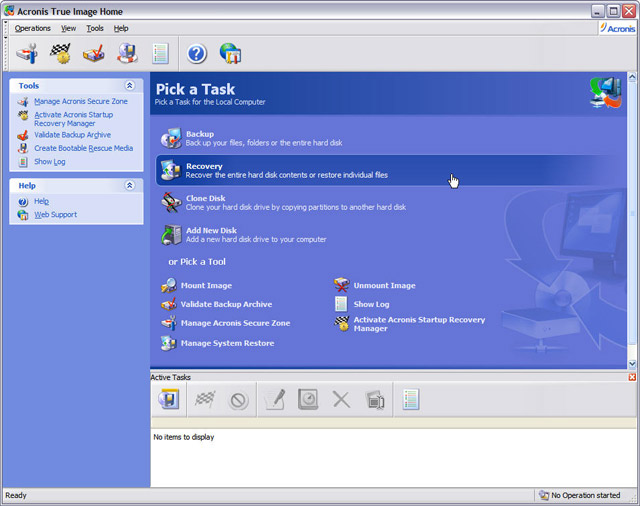Open Manage System Restore label

point(227,343)
